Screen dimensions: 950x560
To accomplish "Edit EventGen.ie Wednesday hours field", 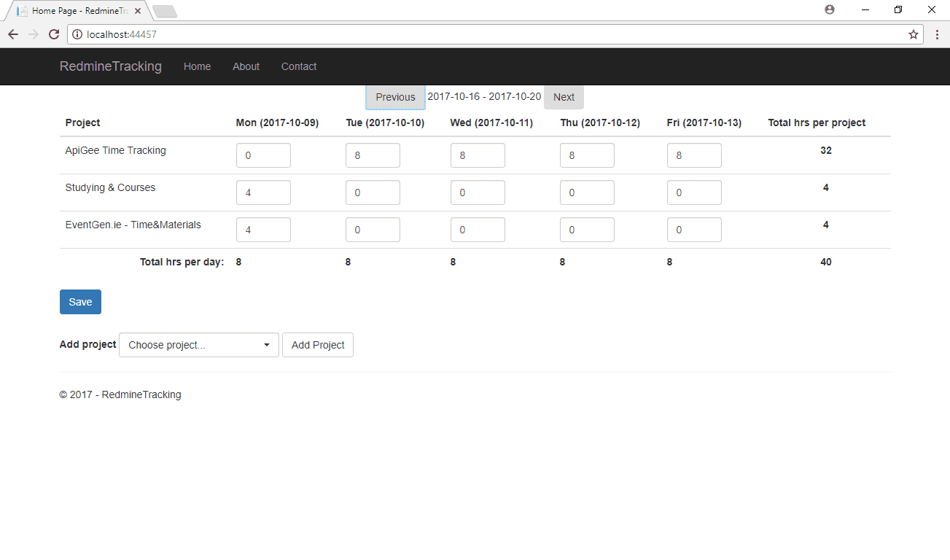I will click(478, 230).
